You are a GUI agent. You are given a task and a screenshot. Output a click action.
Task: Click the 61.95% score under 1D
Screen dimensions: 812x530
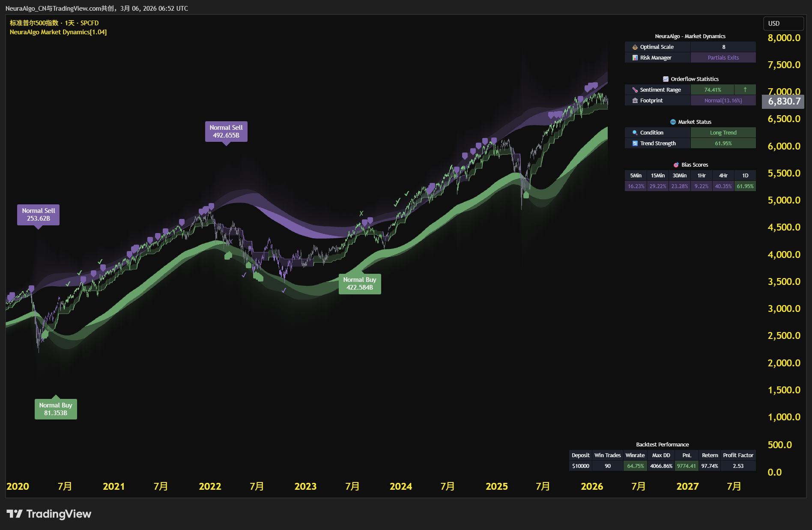[745, 186]
